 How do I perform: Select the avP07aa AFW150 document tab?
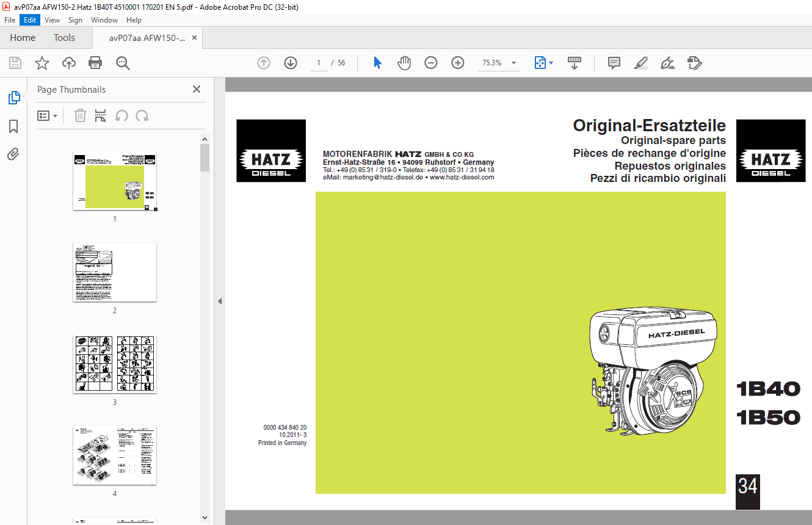click(x=147, y=38)
